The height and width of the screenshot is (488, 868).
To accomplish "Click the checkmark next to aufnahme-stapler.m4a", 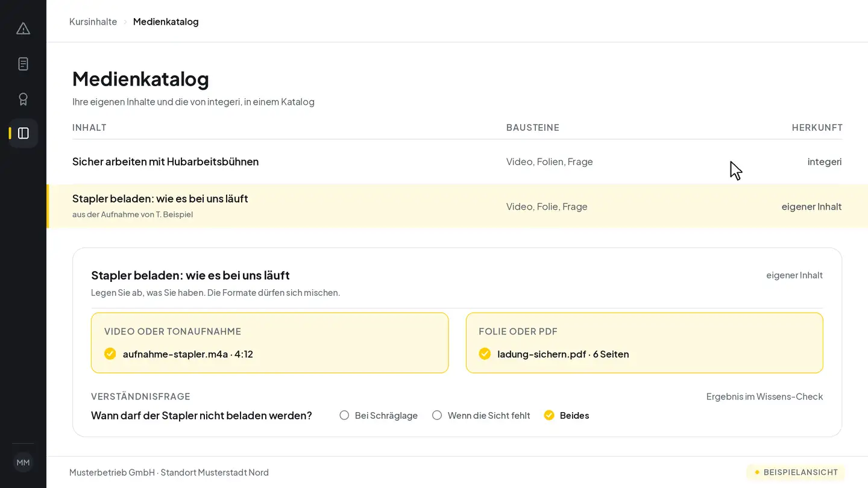I will (110, 354).
